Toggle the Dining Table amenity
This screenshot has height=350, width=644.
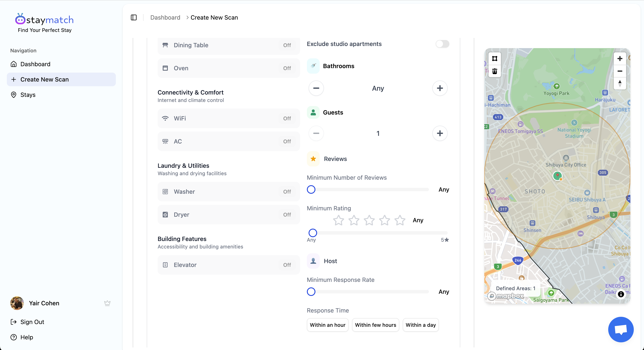pos(229,45)
